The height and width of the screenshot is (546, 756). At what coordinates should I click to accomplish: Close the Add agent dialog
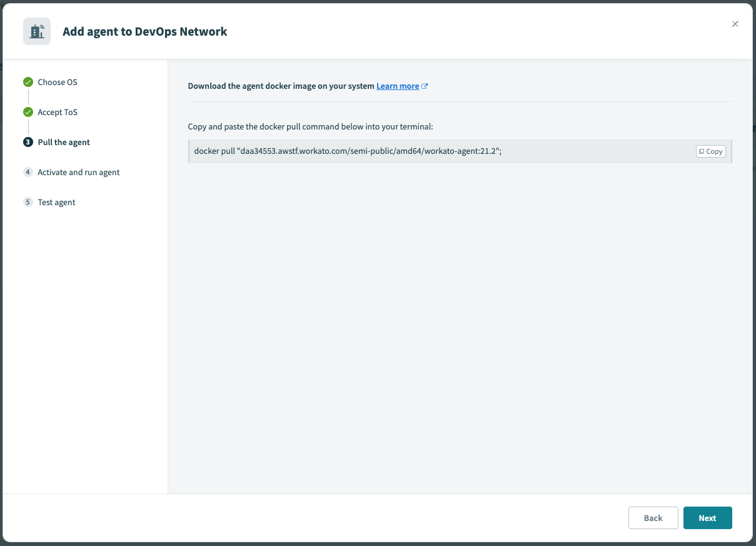735,24
